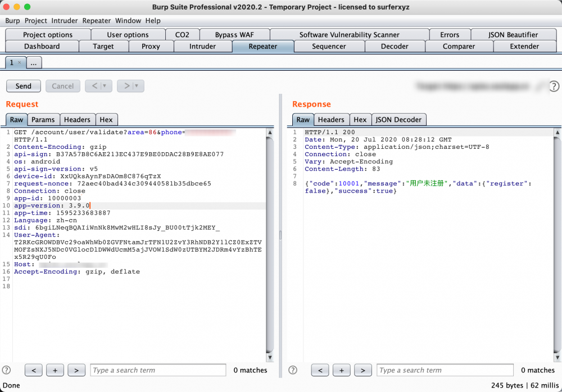The width and height of the screenshot is (562, 392).
Task: Type in the request search field
Action: point(158,370)
